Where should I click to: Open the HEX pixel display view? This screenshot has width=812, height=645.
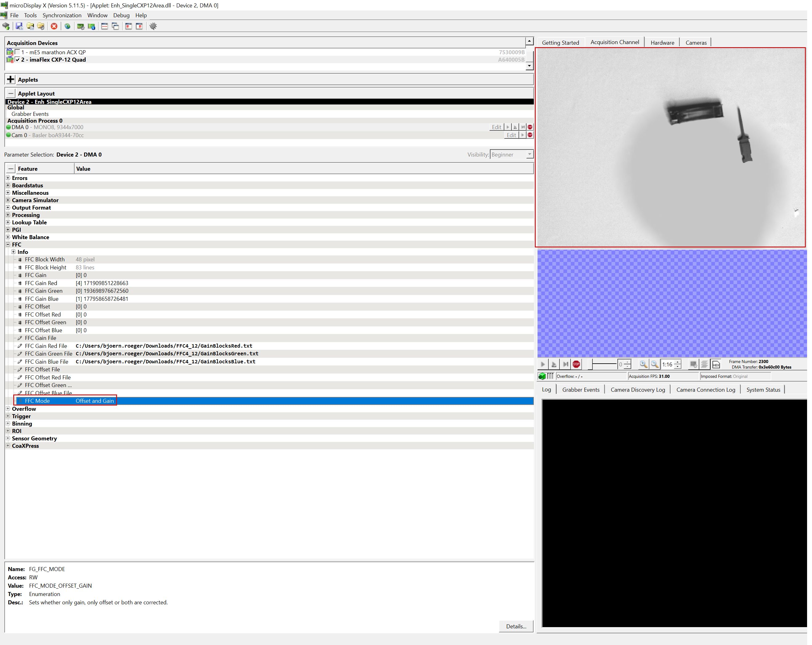[x=717, y=364]
